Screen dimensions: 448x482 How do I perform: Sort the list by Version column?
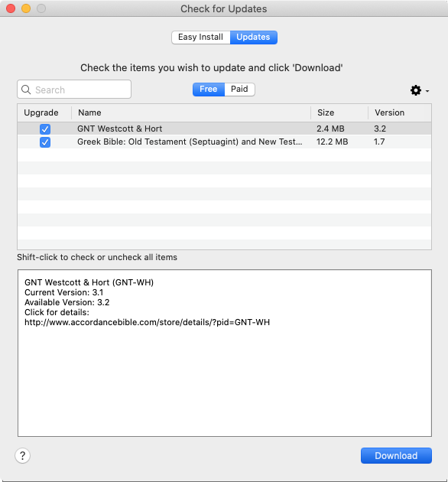400,112
